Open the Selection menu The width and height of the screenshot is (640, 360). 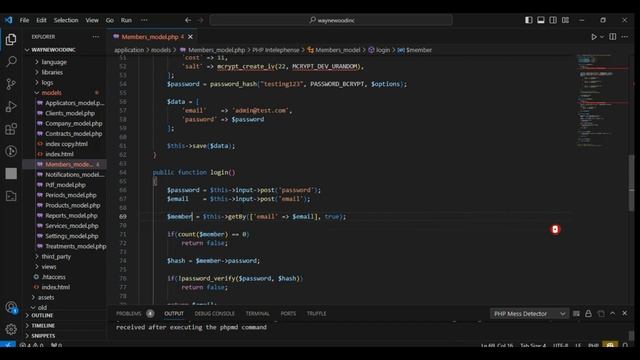pos(66,20)
